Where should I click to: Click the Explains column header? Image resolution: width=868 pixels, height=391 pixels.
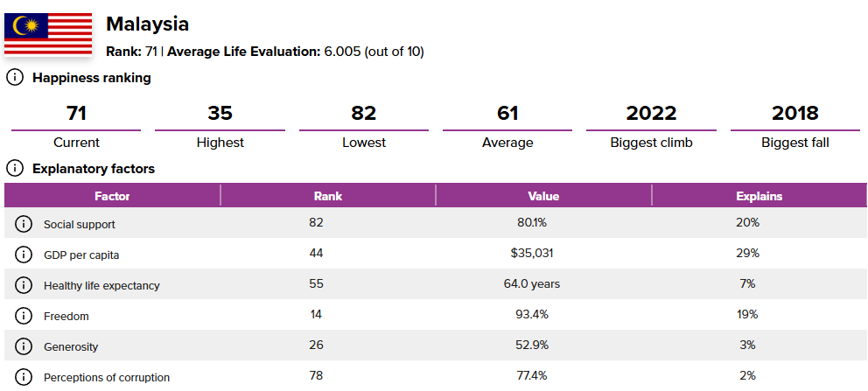point(759,196)
